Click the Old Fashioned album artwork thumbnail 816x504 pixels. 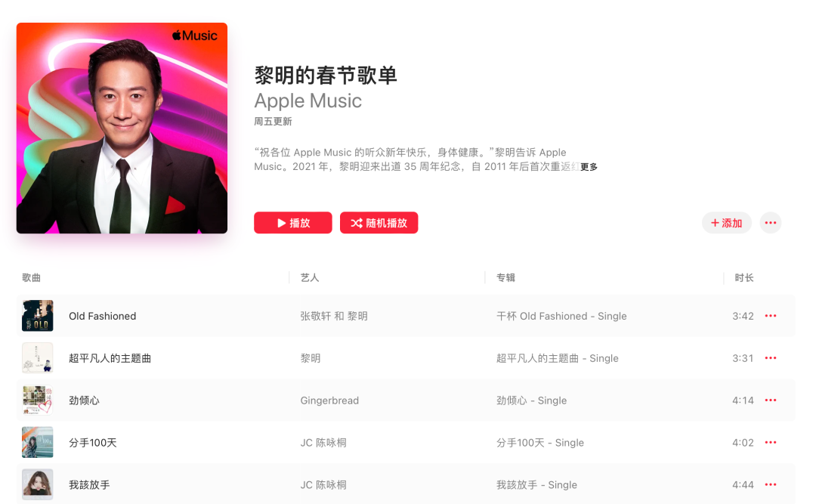coord(38,316)
